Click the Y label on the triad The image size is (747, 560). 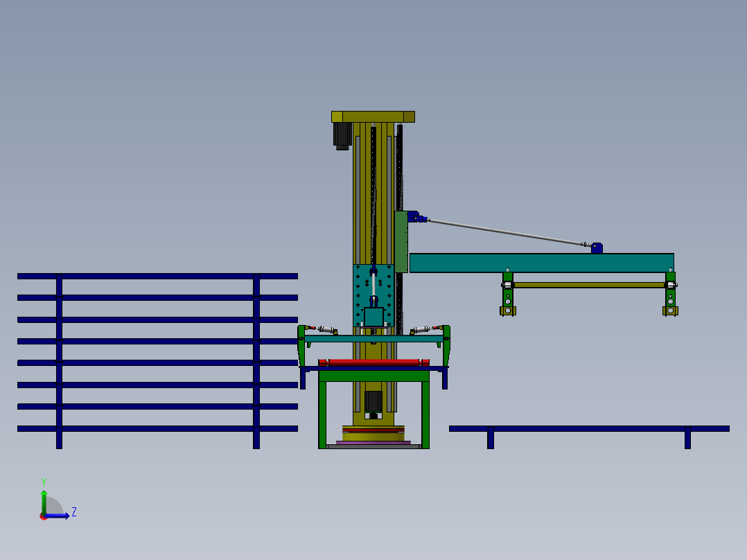click(x=44, y=482)
